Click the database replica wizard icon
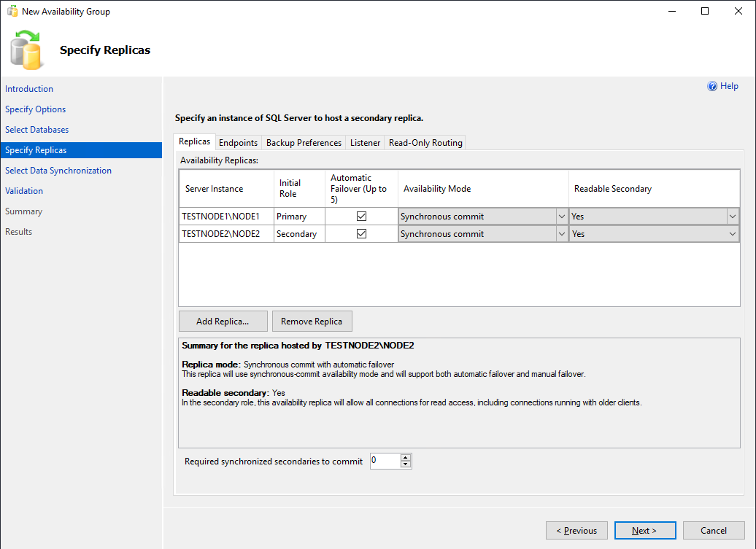This screenshot has width=756, height=549. tap(27, 50)
